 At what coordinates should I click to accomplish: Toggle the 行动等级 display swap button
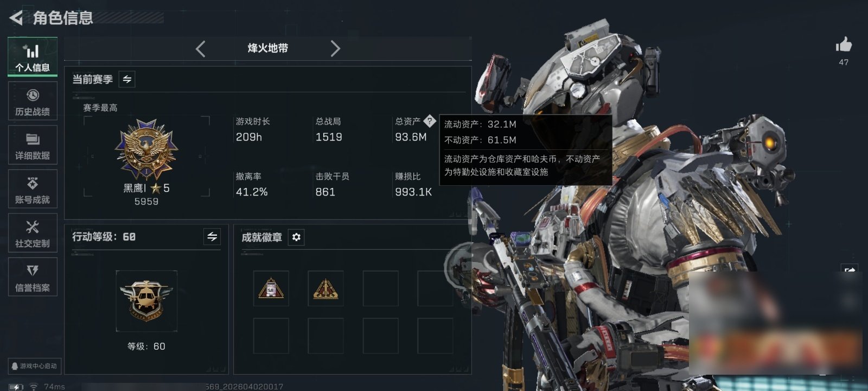click(x=212, y=237)
